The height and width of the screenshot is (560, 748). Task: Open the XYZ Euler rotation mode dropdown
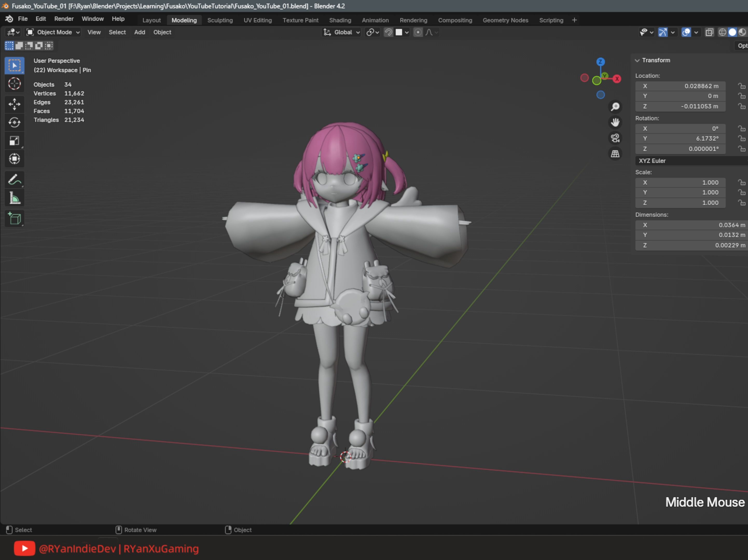(x=690, y=161)
